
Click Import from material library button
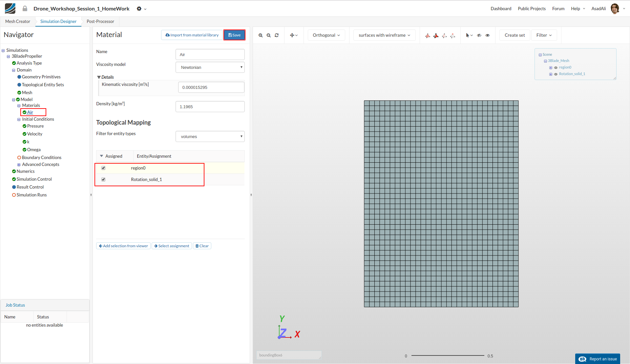192,35
